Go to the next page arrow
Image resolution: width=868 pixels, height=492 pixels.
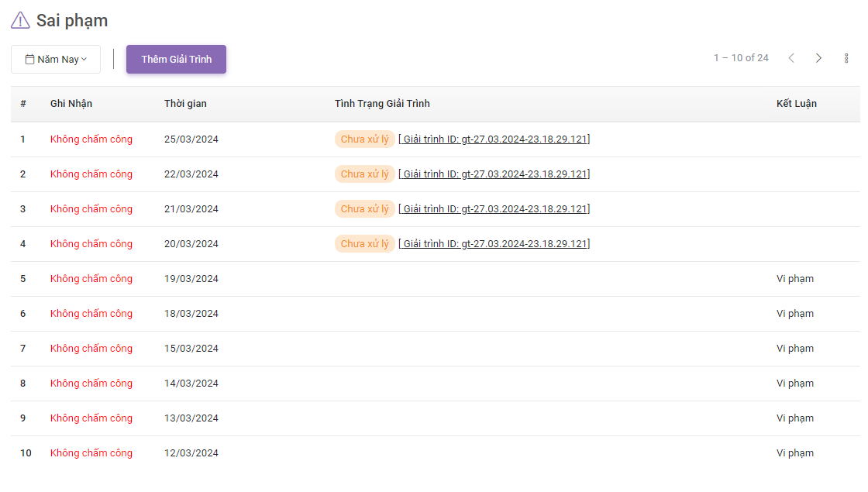click(818, 58)
